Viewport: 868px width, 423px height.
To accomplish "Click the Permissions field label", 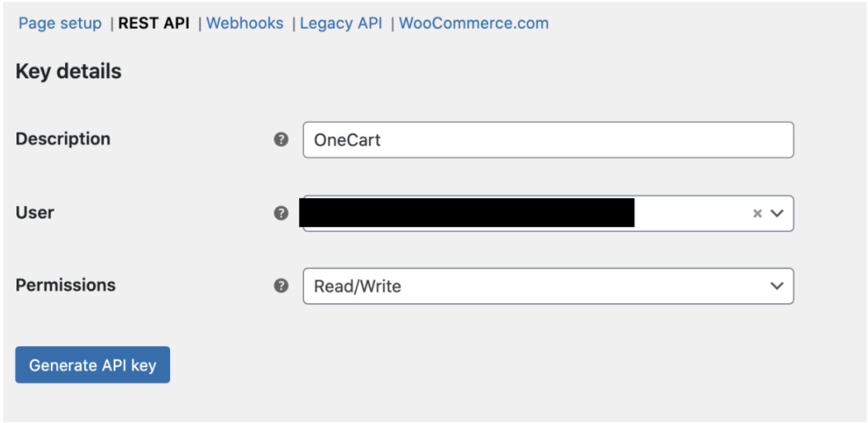I will point(65,285).
